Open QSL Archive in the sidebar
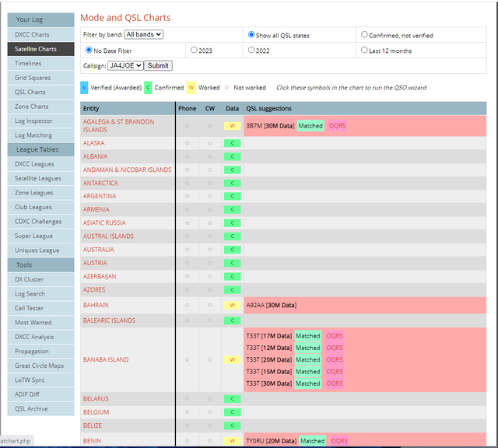The width and height of the screenshot is (498, 448). click(x=40, y=409)
